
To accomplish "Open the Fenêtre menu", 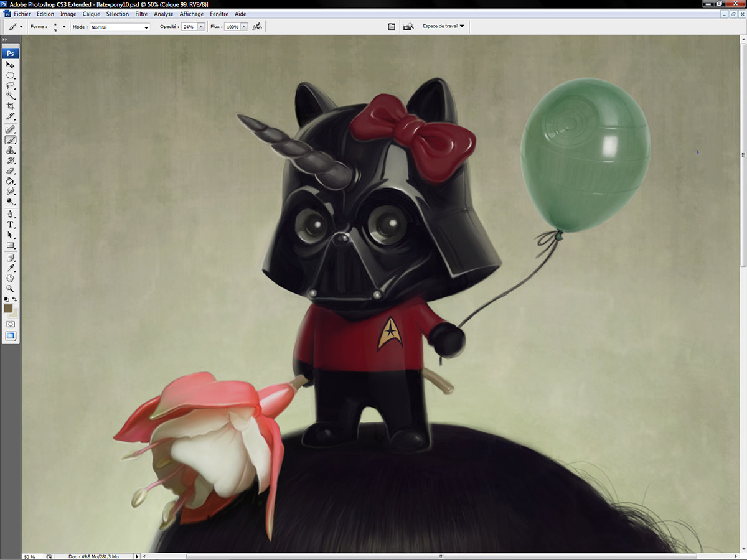I will click(x=219, y=14).
